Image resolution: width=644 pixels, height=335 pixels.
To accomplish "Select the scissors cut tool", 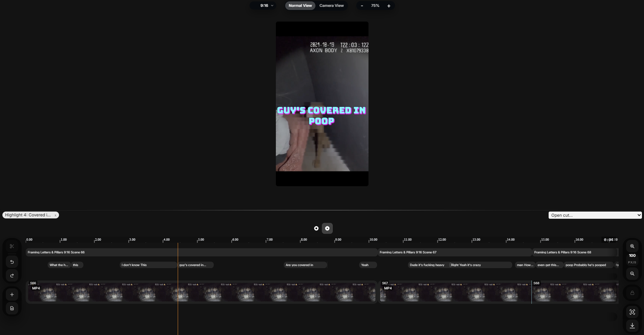I will tap(12, 246).
